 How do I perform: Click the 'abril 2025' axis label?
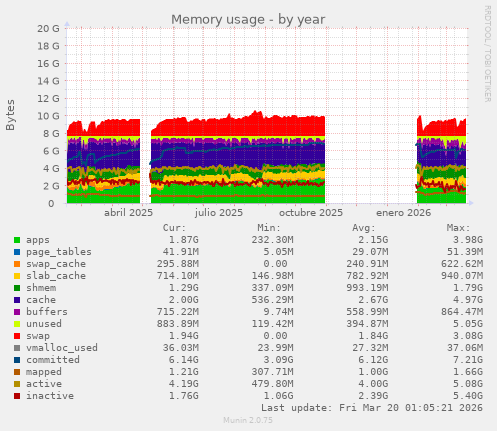128,213
